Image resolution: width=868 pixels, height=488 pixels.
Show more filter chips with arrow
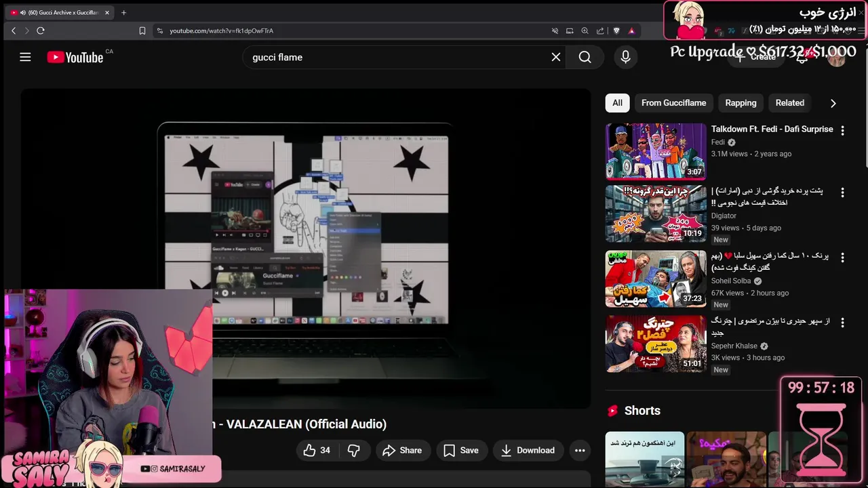(833, 103)
